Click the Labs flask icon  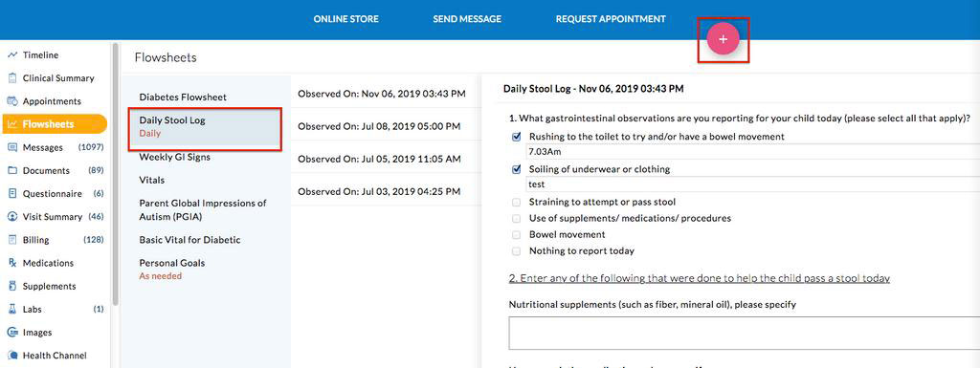coord(11,310)
